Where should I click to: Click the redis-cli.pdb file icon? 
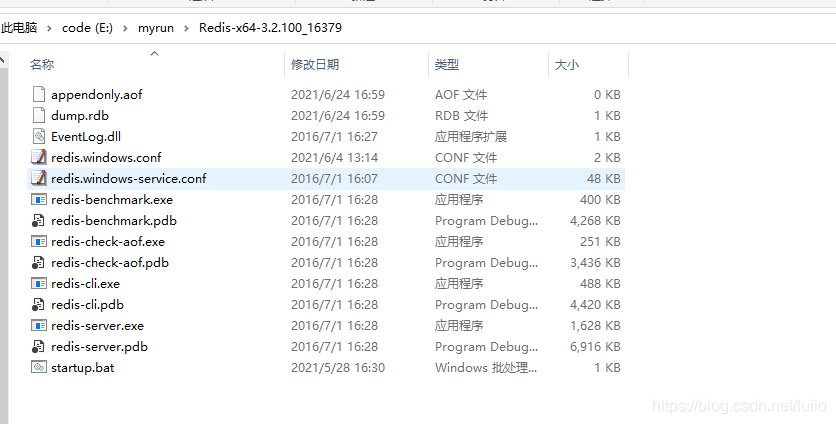pyautogui.click(x=38, y=305)
